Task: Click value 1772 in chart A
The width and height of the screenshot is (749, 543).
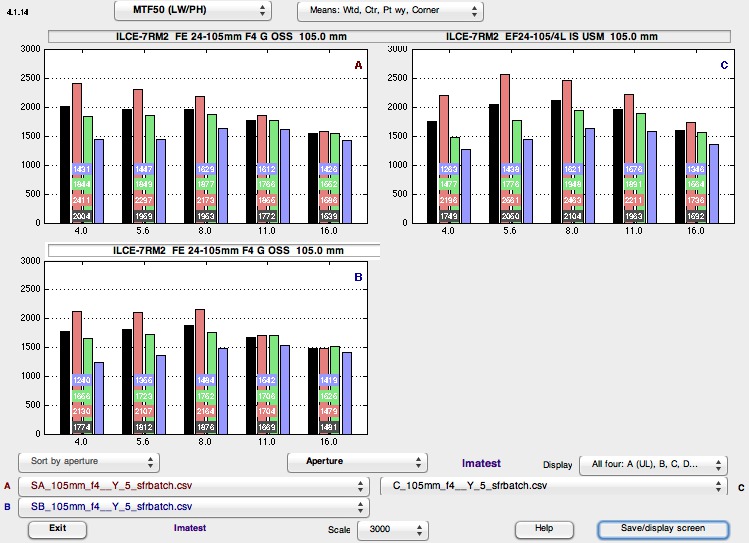Action: point(267,216)
